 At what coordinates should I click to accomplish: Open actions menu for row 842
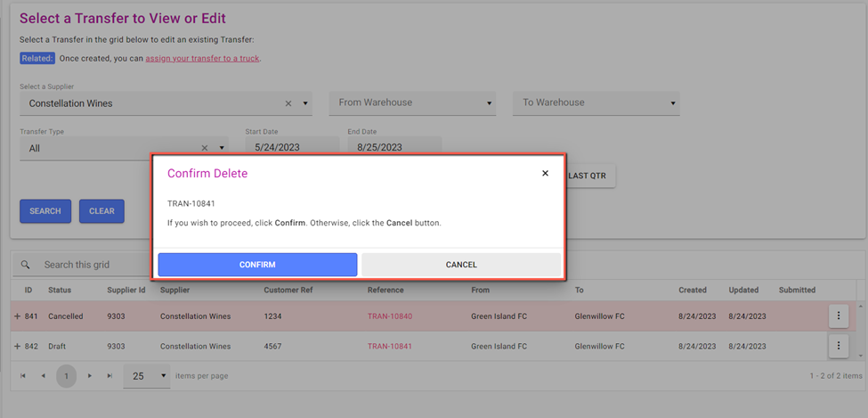pos(839,346)
